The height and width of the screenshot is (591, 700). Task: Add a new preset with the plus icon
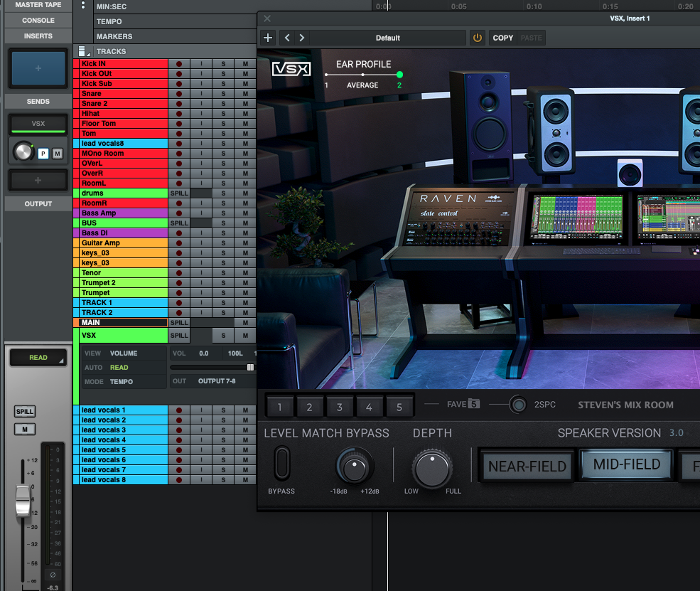pos(268,38)
